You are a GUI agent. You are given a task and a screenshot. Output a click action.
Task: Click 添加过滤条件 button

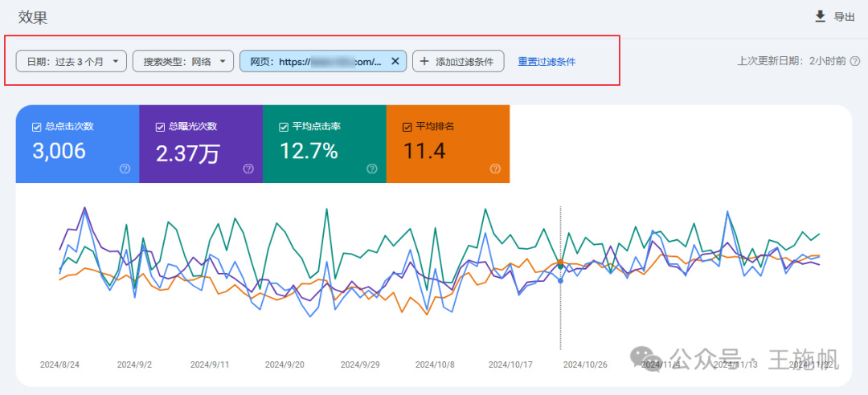[x=458, y=61]
